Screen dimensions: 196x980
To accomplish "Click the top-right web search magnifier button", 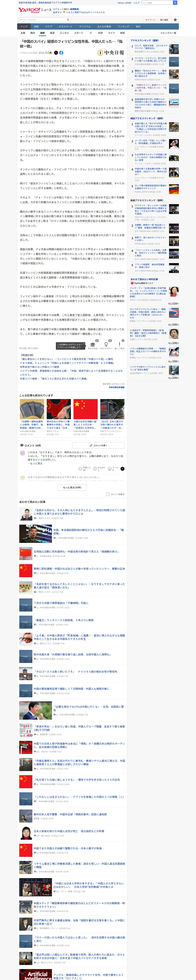I will (x=175, y=3).
